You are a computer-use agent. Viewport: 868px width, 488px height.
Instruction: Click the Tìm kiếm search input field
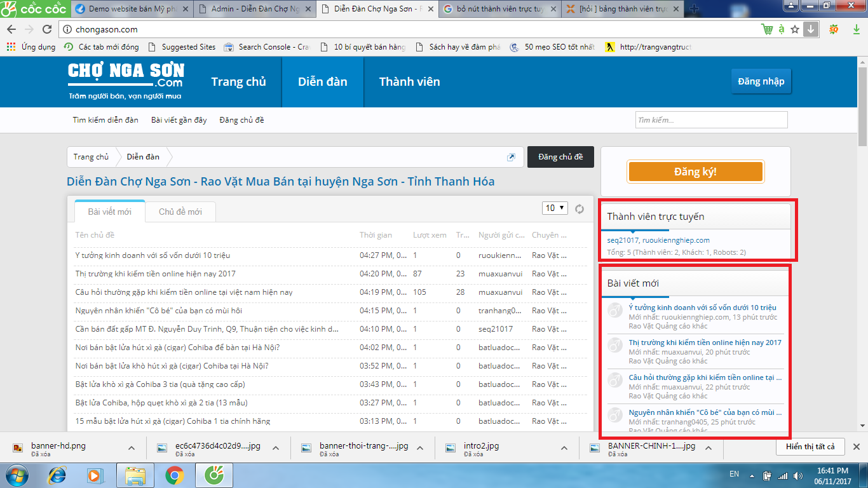pos(711,120)
